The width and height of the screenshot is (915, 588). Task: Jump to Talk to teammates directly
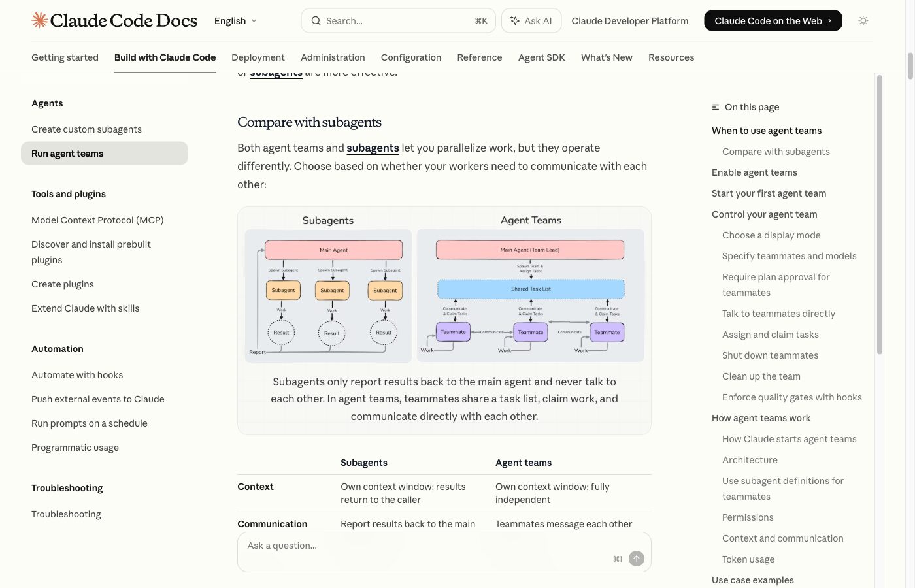[x=778, y=314]
